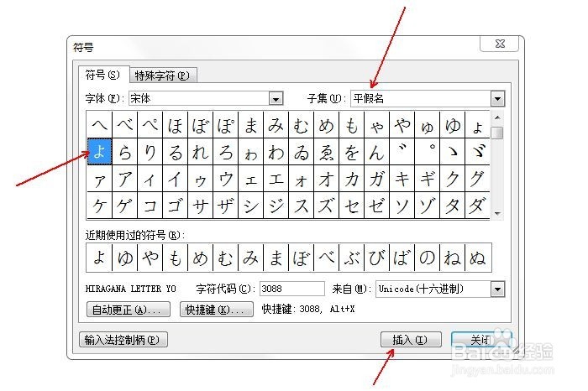588x391 pixels.
Task: Select the ろ symbol in the grid
Action: coord(226,152)
